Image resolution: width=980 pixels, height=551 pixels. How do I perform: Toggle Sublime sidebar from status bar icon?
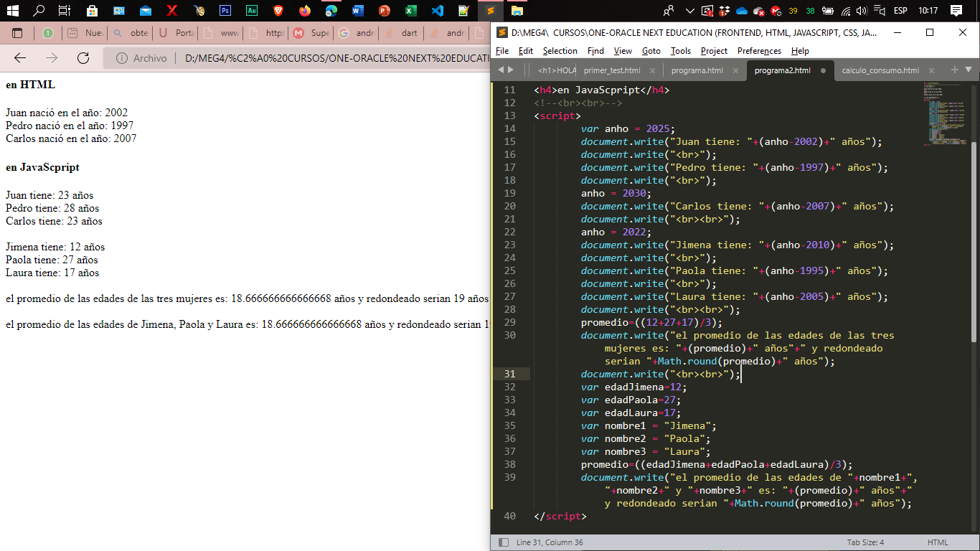click(504, 542)
